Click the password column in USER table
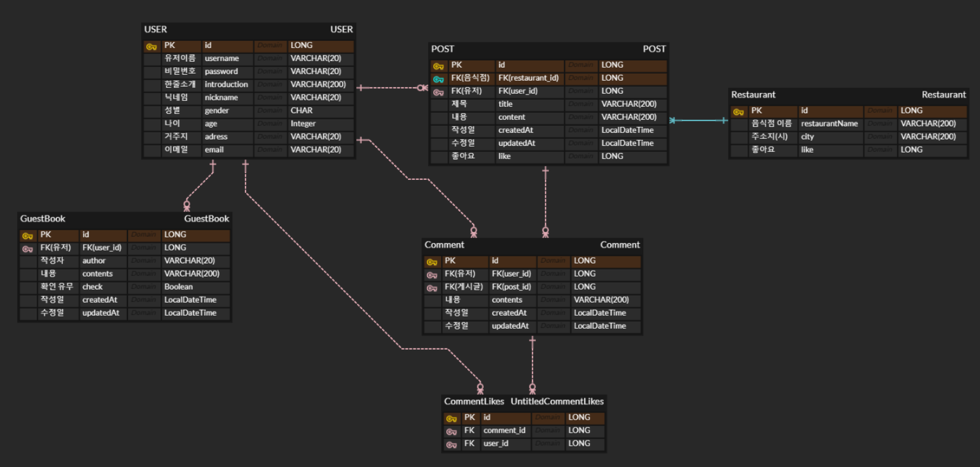This screenshot has width=980, height=467. [x=221, y=71]
